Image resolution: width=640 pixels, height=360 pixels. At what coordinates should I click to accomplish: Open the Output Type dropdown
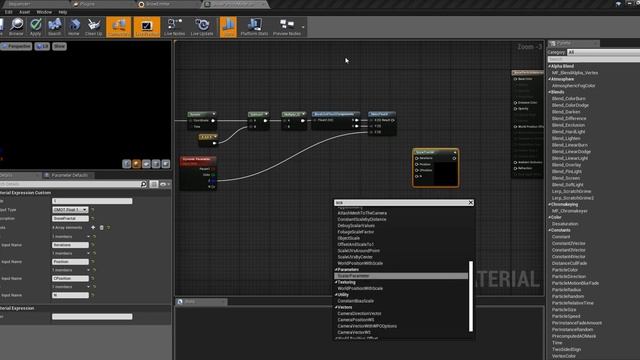pos(70,210)
